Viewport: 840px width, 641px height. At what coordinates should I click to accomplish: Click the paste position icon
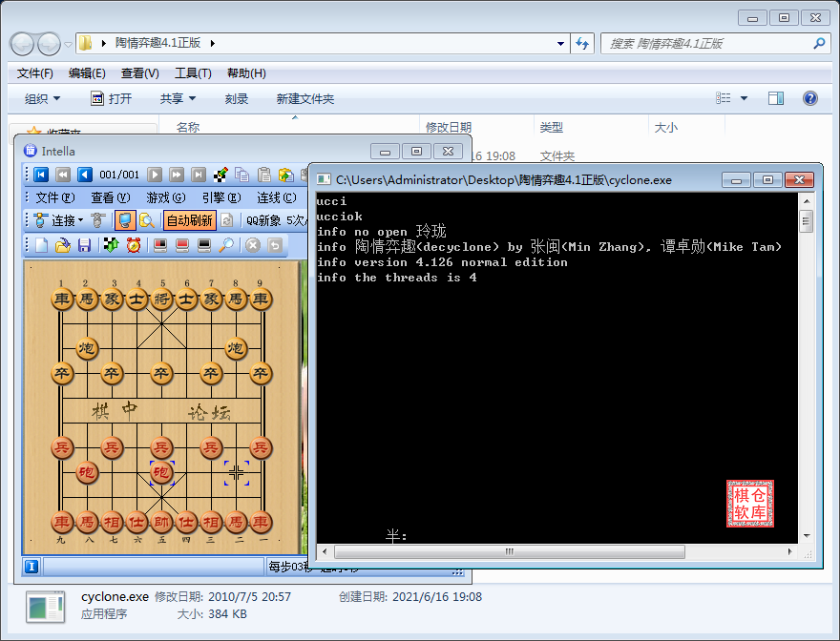click(264, 175)
